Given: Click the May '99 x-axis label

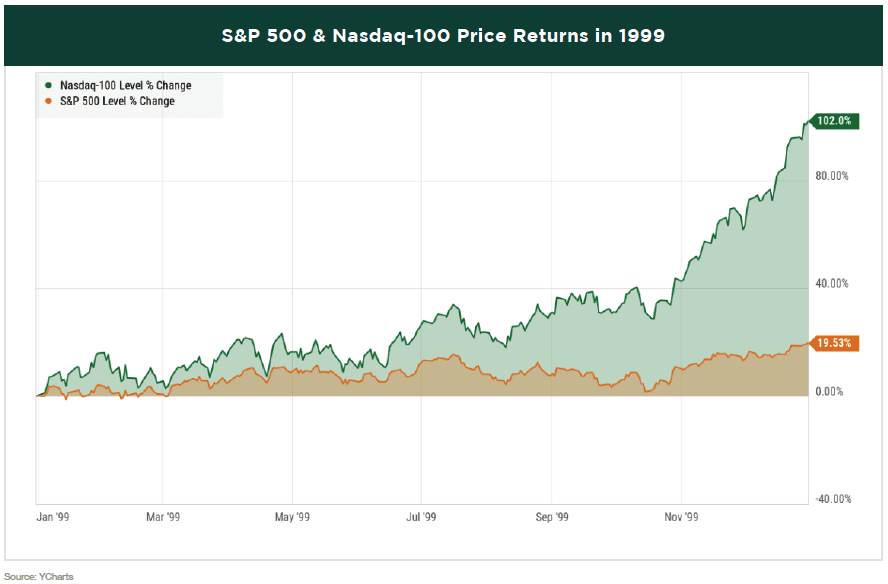Looking at the screenshot, I should click(292, 517).
